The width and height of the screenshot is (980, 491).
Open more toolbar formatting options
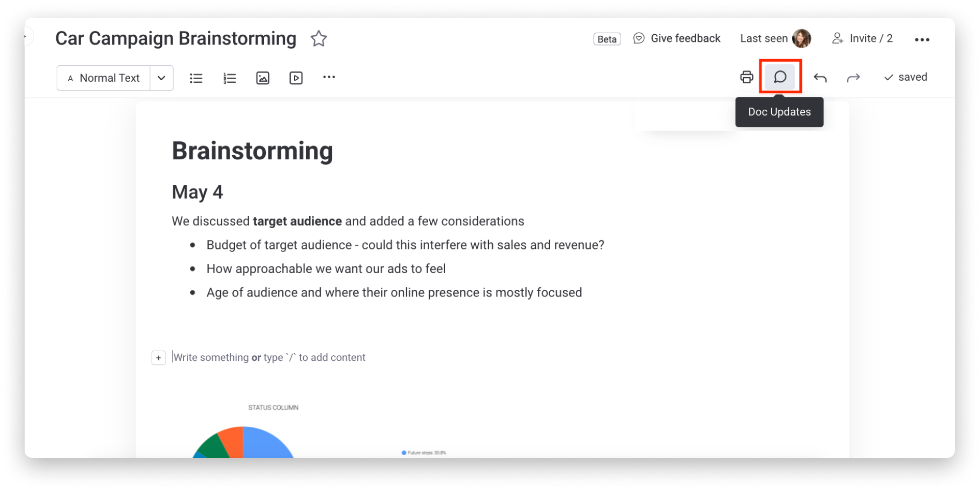pos(329,77)
